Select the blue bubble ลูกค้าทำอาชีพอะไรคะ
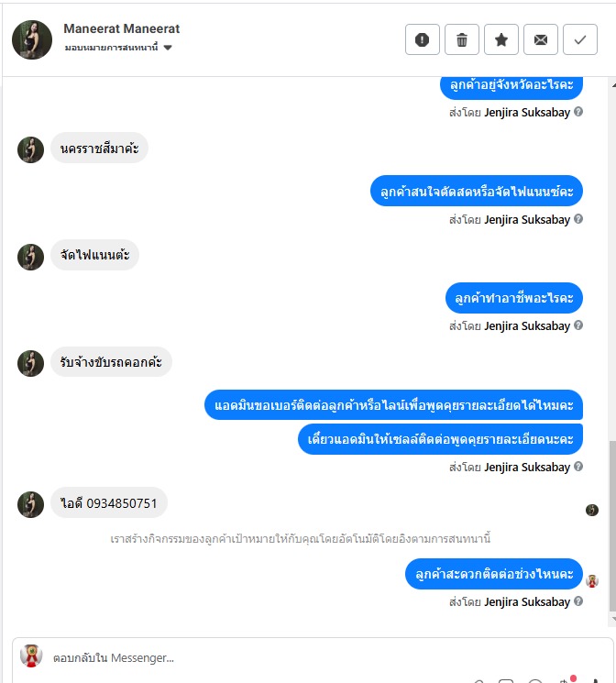Screen dimensions: 616x683 coord(514,298)
